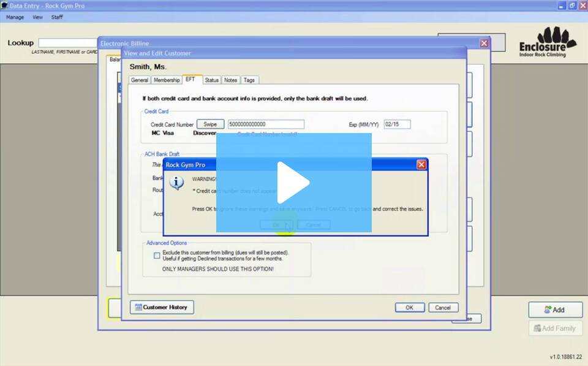Click the info icon in warning dialog
The height and width of the screenshot is (366, 588).
[x=176, y=183]
